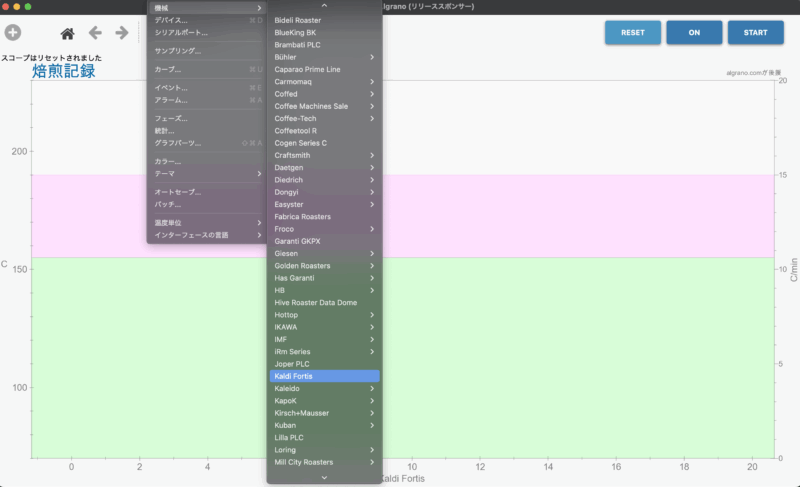Click the forward arrow icon
Viewport: 800px width, 487px height.
pos(121,33)
